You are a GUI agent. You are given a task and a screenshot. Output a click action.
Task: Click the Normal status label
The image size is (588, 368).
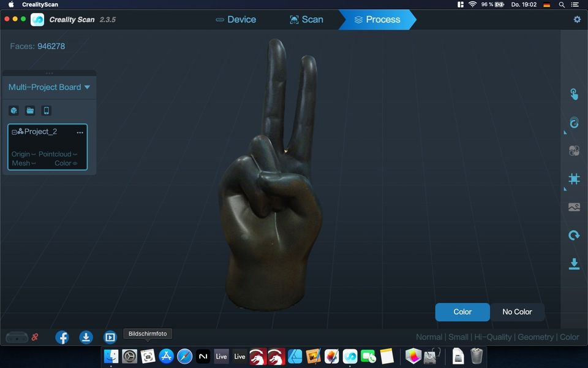[x=429, y=337]
